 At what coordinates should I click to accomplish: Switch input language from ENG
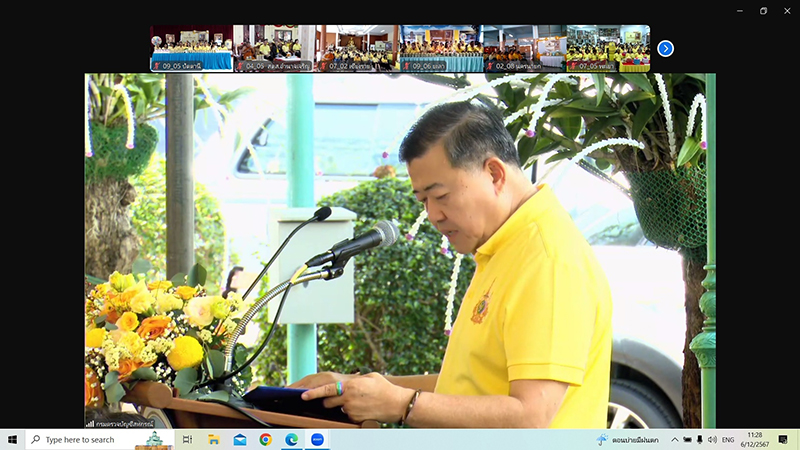pos(728,439)
